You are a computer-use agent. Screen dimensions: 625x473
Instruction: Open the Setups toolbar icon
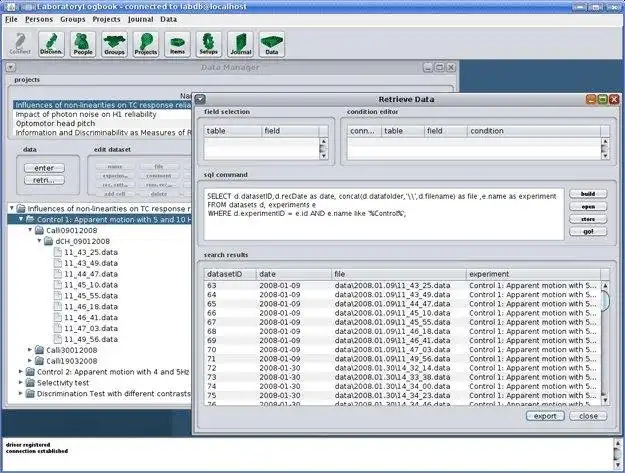[209, 44]
